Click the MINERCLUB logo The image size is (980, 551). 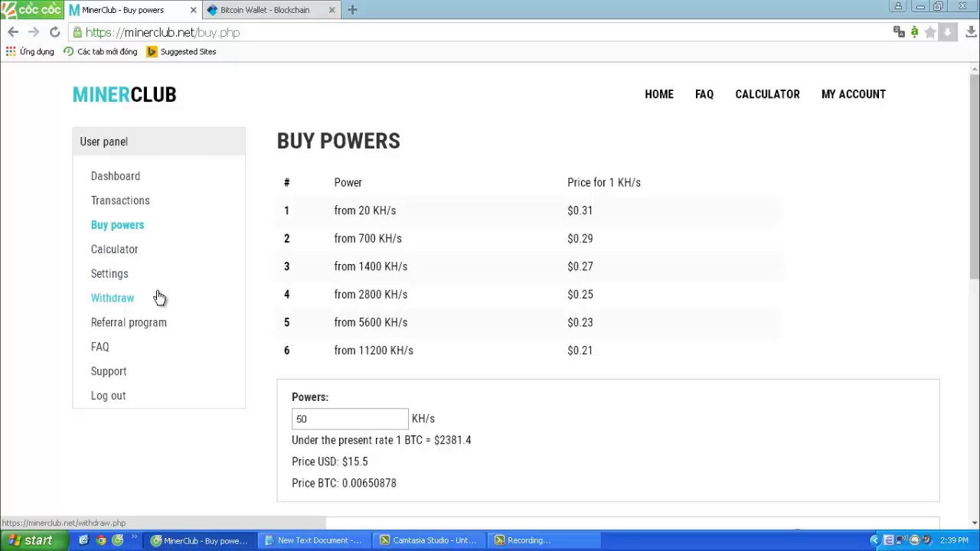tap(124, 94)
